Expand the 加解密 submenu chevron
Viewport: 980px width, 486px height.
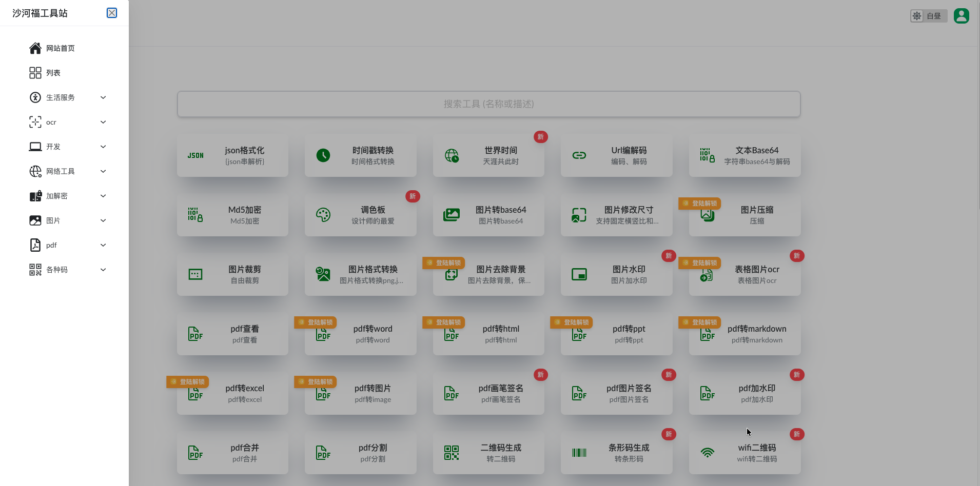click(103, 196)
